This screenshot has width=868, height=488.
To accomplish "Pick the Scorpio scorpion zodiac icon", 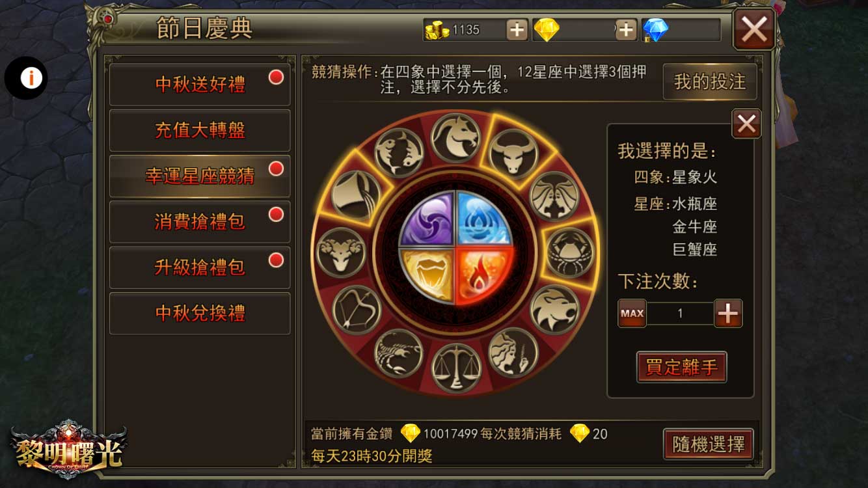I will [399, 353].
